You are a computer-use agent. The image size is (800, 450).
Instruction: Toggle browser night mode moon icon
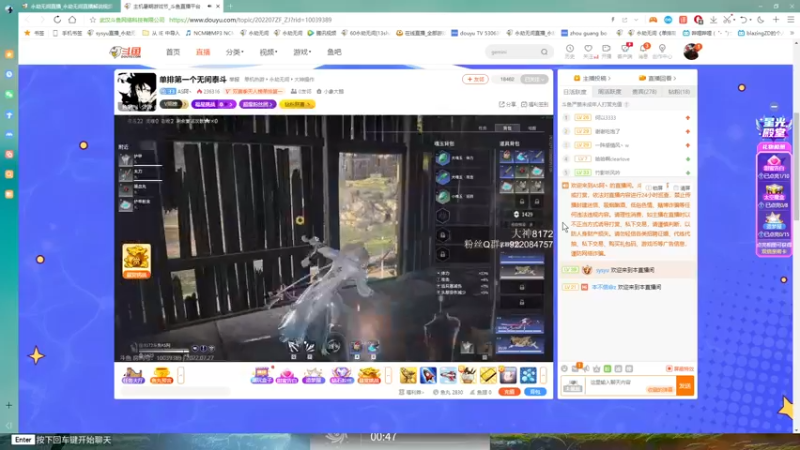coord(761,20)
